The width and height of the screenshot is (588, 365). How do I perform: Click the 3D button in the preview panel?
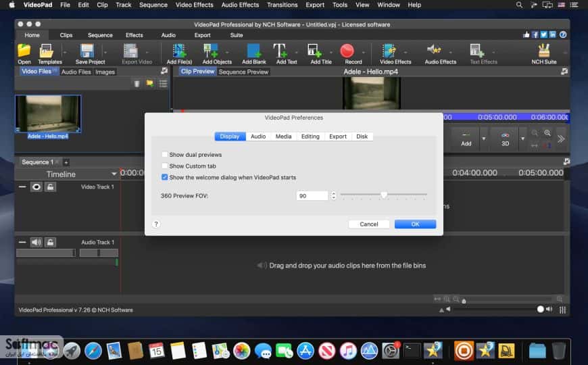point(505,139)
